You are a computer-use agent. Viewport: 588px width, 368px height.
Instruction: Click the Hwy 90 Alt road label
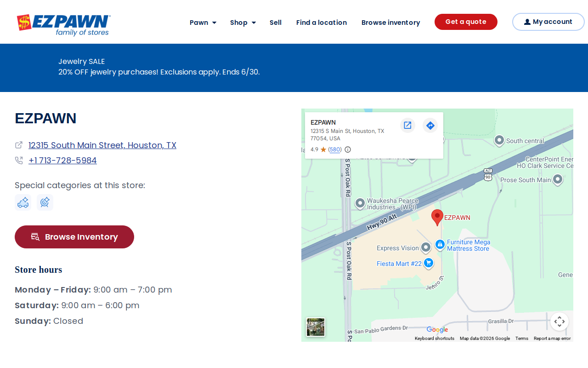click(381, 223)
